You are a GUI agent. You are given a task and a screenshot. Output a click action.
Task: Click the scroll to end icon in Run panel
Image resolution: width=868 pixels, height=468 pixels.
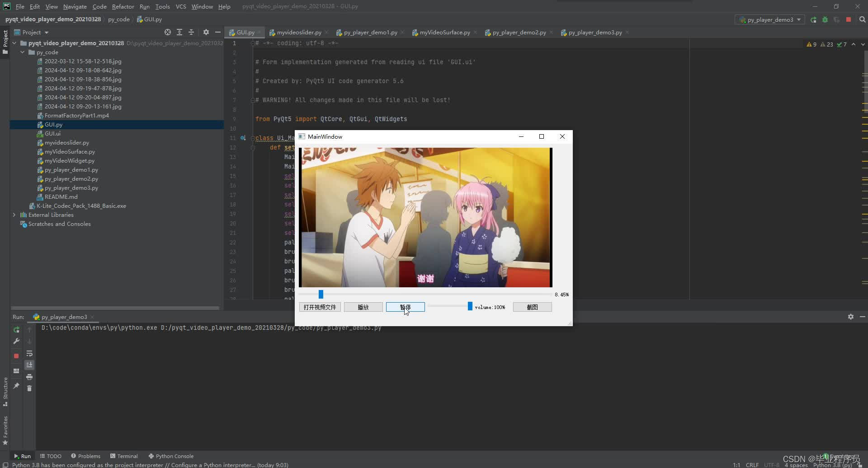point(29,365)
